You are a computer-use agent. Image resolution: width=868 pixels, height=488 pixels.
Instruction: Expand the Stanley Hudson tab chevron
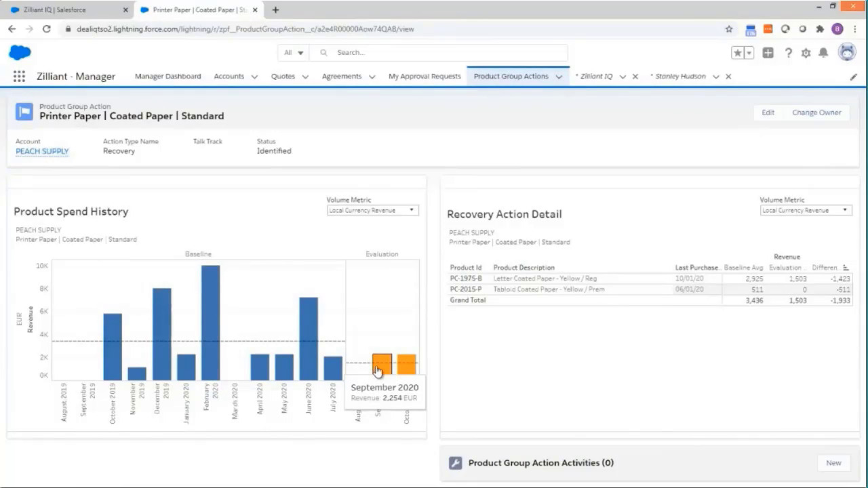[715, 77]
